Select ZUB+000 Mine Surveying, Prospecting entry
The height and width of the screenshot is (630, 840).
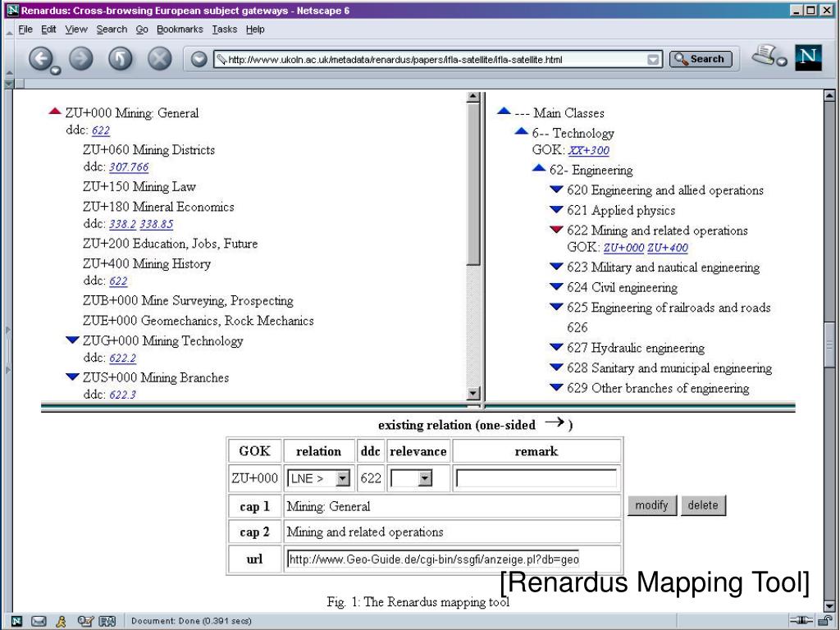point(188,300)
